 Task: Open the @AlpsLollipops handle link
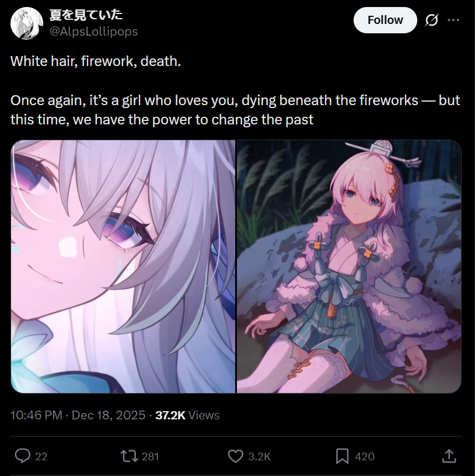pyautogui.click(x=93, y=32)
